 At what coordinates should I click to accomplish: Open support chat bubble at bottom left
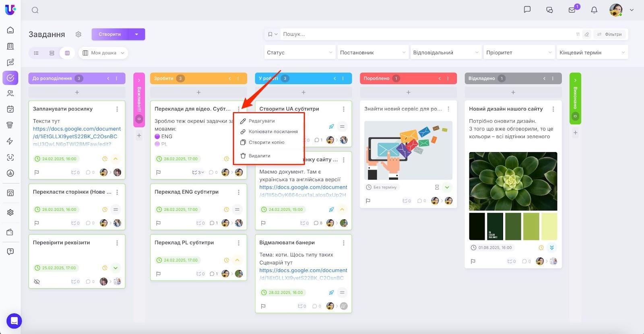point(14,321)
